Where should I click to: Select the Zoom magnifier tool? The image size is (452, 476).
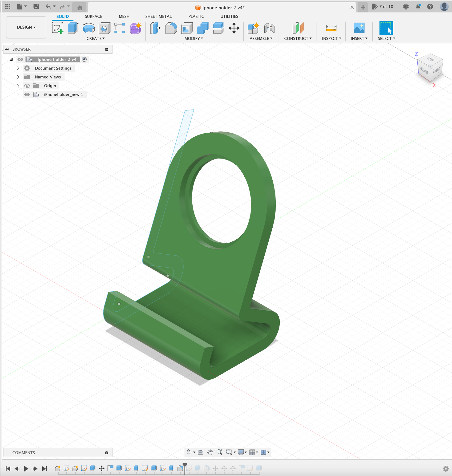[219, 452]
